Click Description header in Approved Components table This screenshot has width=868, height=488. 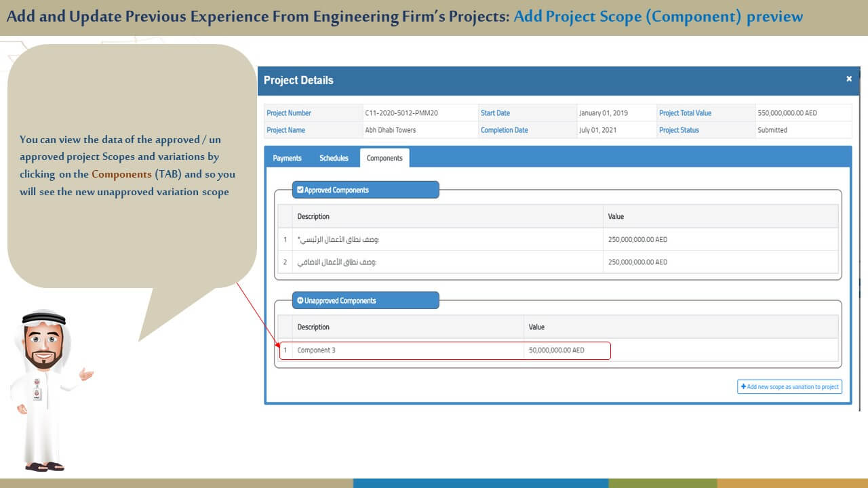pos(313,216)
